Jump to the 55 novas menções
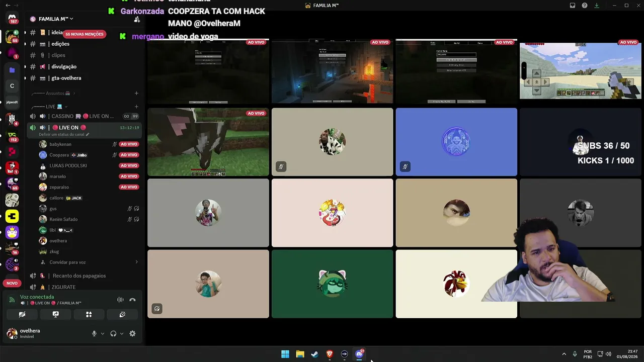The image size is (644, 362). point(85,34)
